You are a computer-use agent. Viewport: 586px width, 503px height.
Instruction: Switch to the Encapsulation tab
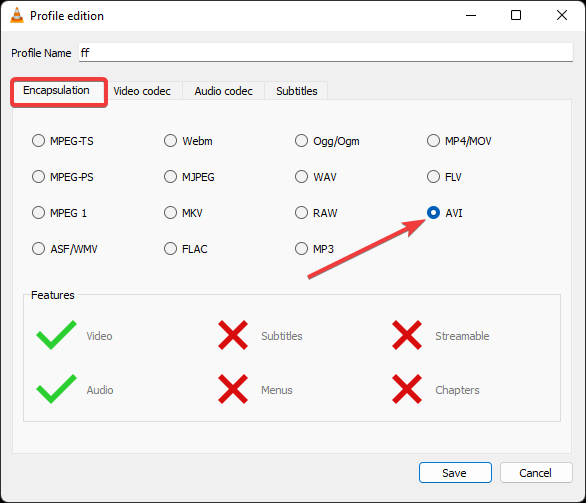tap(56, 90)
